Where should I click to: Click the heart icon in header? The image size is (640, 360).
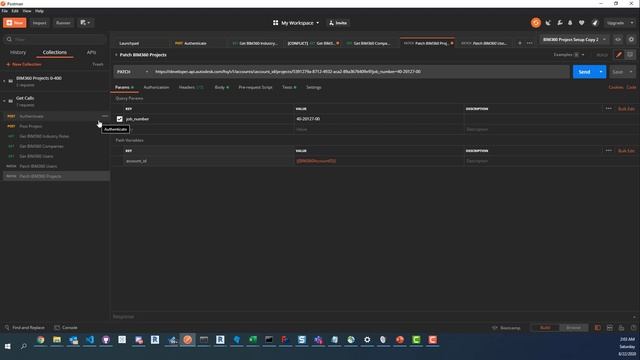(x=582, y=23)
